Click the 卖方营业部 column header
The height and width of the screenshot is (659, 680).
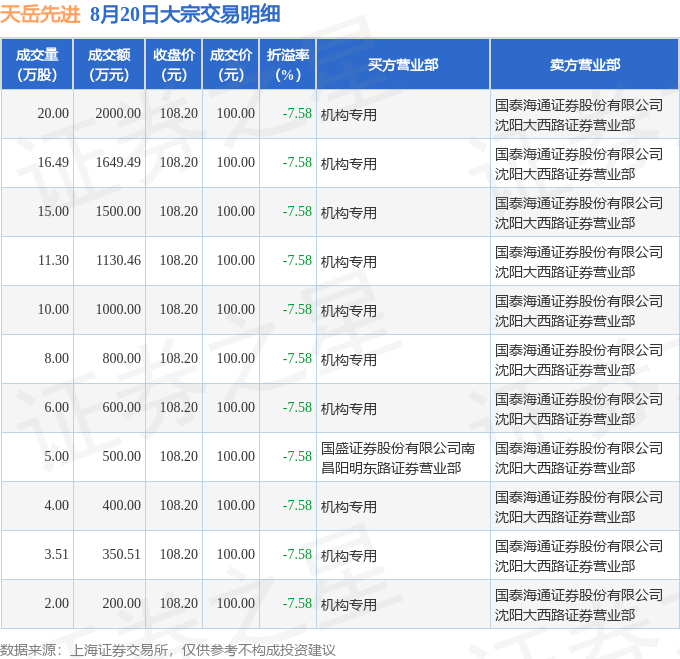[585, 64]
